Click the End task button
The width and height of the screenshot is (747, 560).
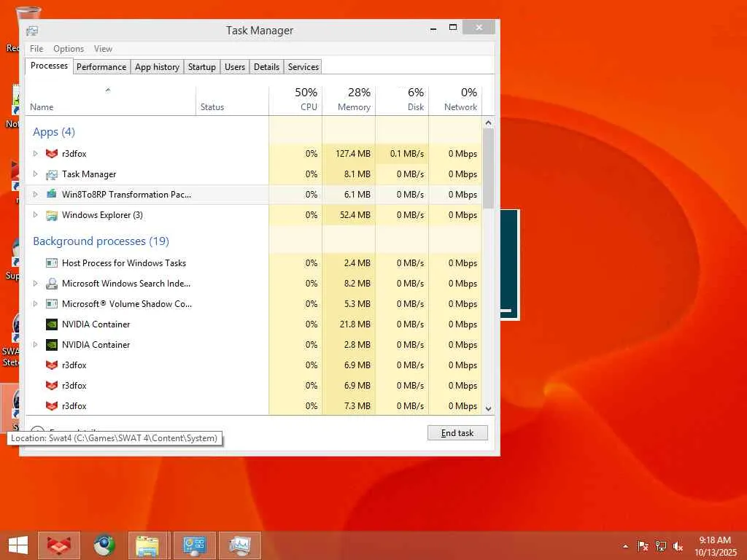[457, 433]
